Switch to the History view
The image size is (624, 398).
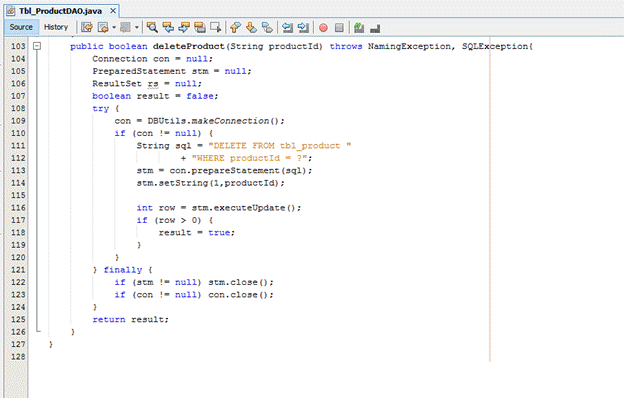(56, 27)
